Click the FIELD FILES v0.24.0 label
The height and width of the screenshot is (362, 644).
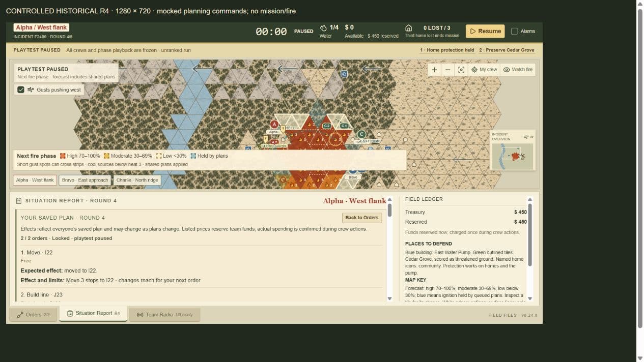point(513,315)
